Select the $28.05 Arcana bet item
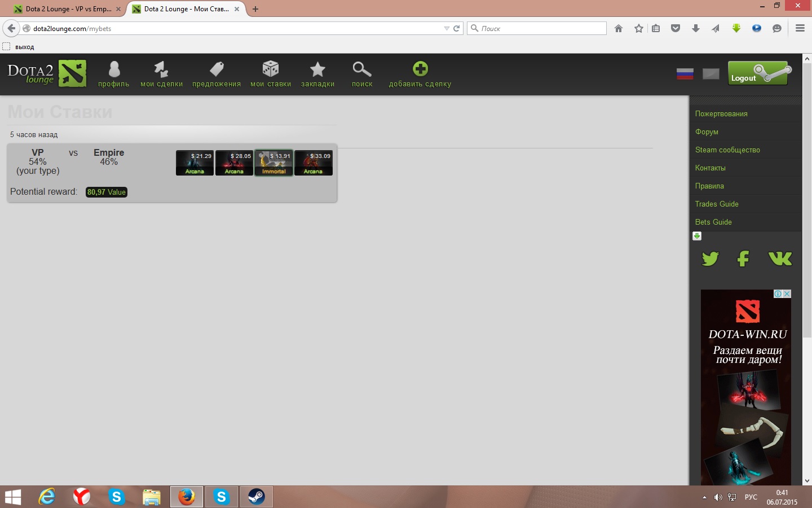812x508 pixels. pyautogui.click(x=234, y=163)
